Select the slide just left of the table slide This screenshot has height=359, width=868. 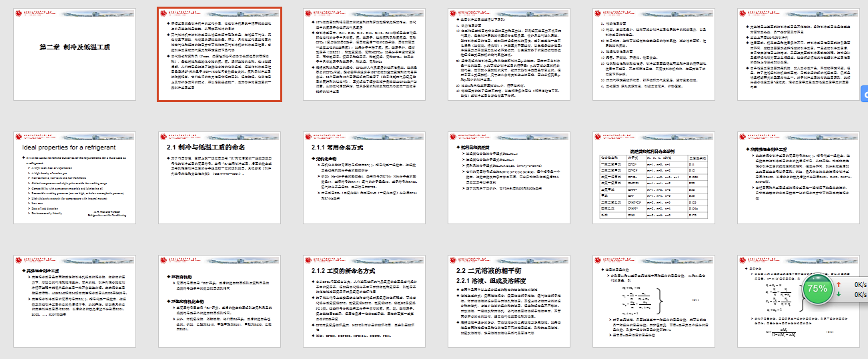tap(508, 178)
